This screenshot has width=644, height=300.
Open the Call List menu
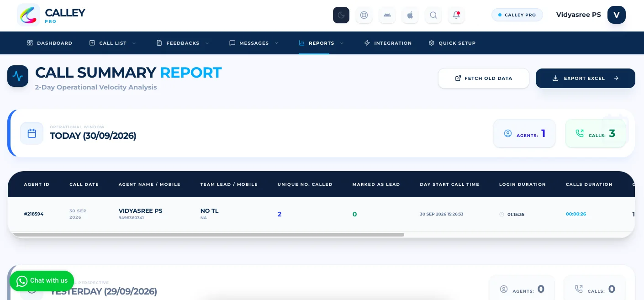tap(113, 43)
